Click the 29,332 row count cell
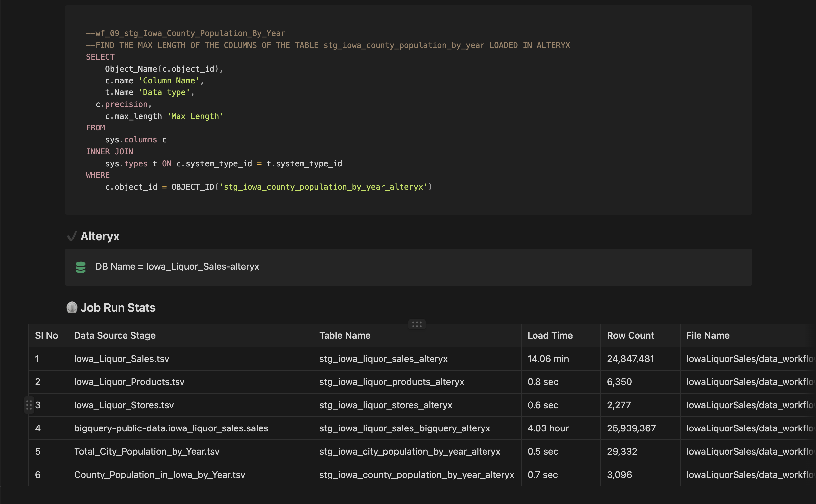Screen dimensions: 816x504 click(x=640, y=451)
